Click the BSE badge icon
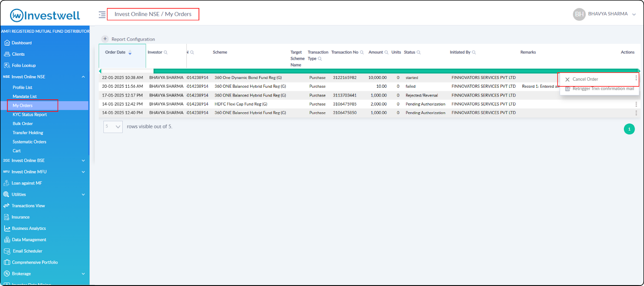 coord(6,160)
